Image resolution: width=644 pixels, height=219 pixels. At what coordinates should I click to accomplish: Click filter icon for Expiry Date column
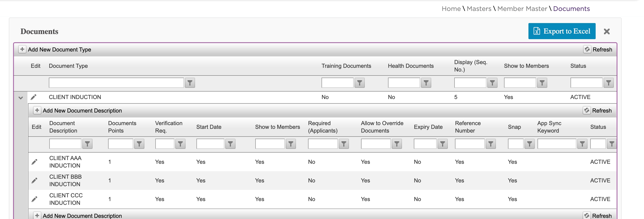click(442, 144)
